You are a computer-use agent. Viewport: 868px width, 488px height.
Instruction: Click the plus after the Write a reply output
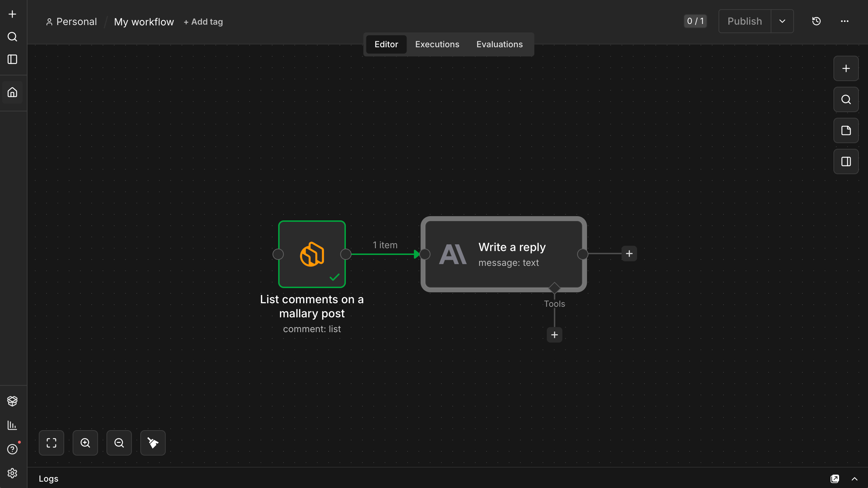[x=629, y=254]
